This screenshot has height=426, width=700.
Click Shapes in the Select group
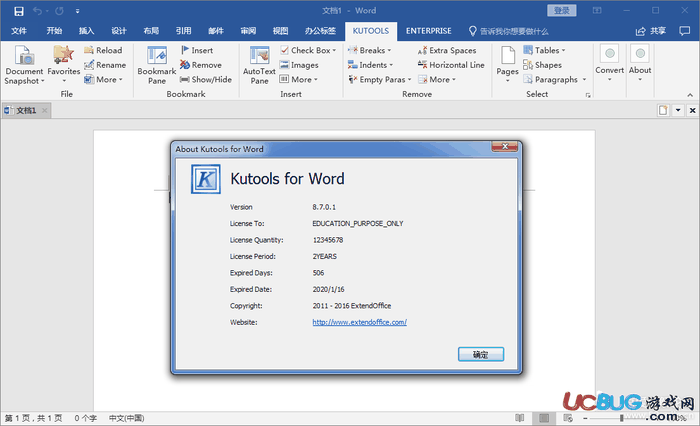[x=542, y=65]
